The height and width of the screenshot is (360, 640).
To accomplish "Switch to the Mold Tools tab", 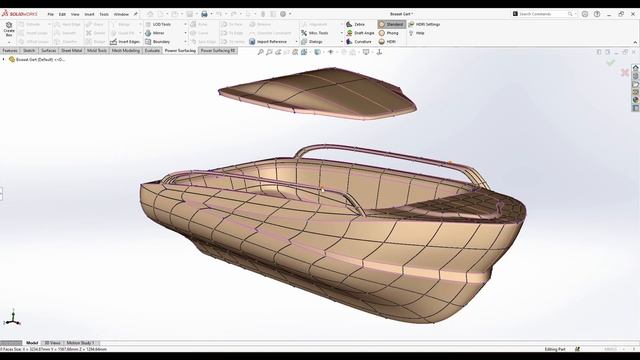I will click(x=97, y=51).
